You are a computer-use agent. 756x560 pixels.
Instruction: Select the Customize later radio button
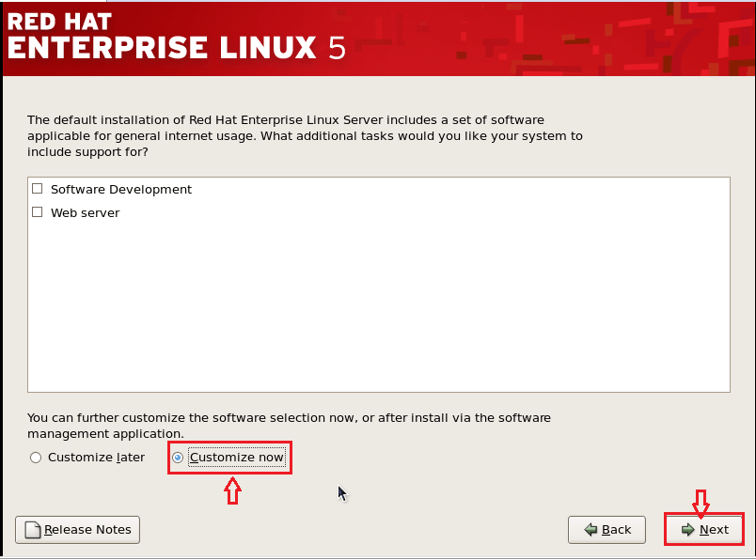(36, 458)
